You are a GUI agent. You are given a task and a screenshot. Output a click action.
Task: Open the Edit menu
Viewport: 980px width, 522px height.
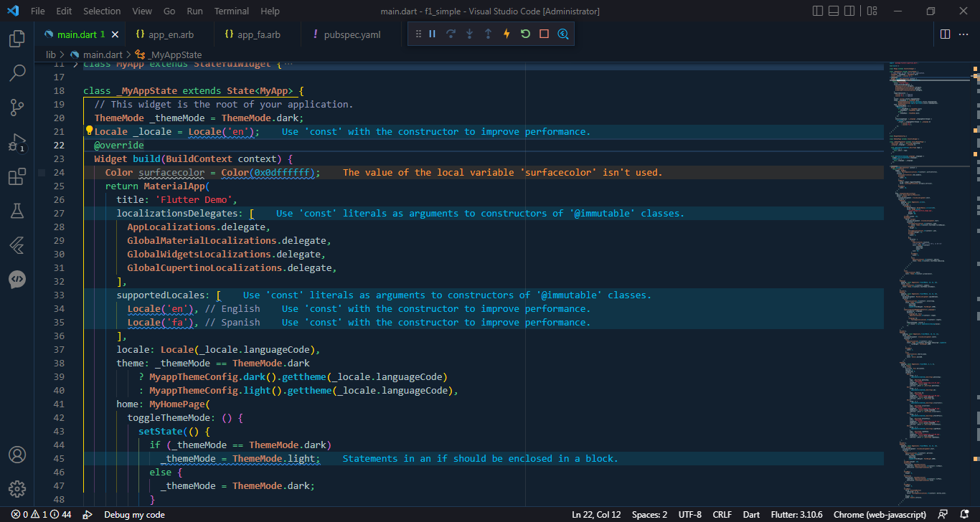point(64,11)
